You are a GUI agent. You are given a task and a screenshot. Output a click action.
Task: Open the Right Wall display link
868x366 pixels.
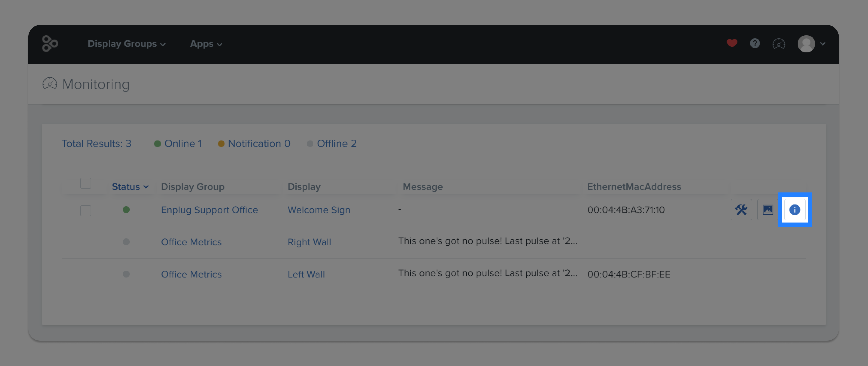click(309, 242)
